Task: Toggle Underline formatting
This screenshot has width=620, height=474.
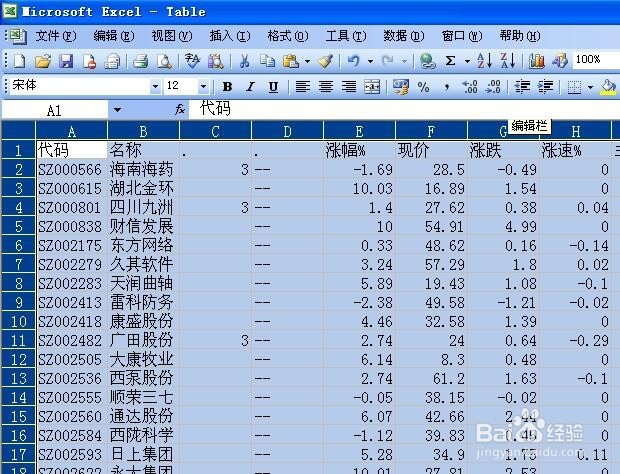Action: pyautogui.click(x=273, y=87)
